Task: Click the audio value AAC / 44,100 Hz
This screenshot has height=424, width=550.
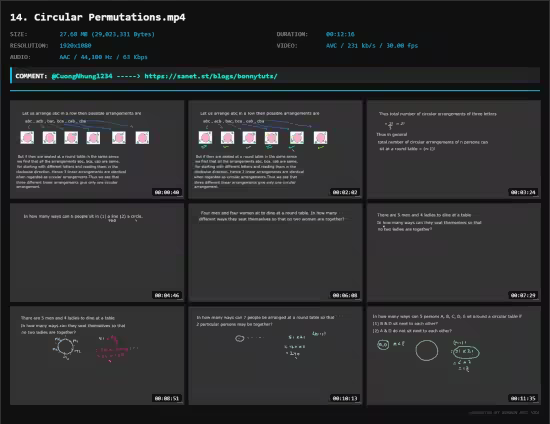Action: click(x=103, y=57)
